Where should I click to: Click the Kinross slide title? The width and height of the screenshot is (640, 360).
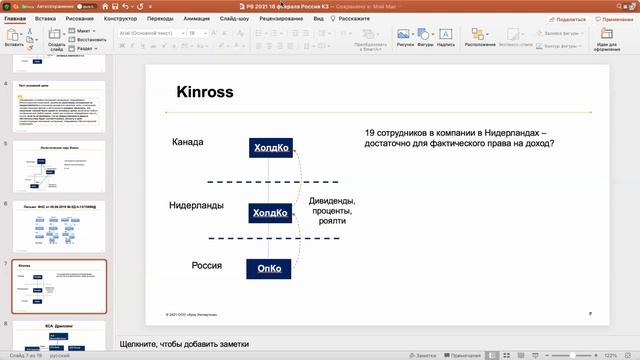[x=205, y=92]
